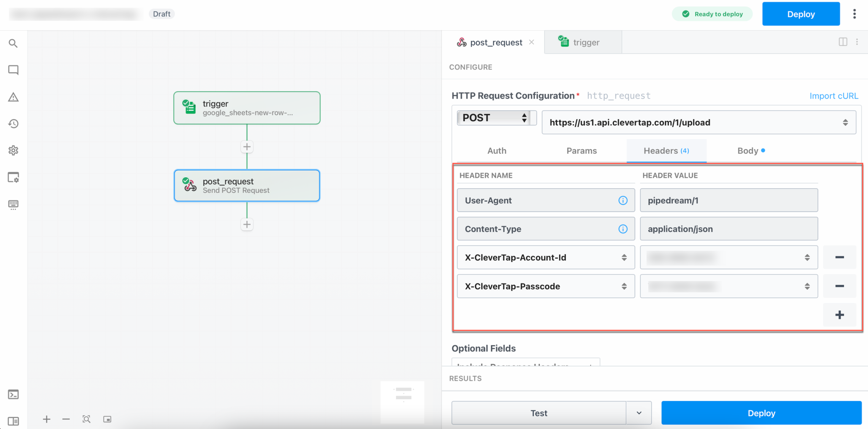868x429 pixels.
Task: Open the Auth tab
Action: tap(497, 151)
